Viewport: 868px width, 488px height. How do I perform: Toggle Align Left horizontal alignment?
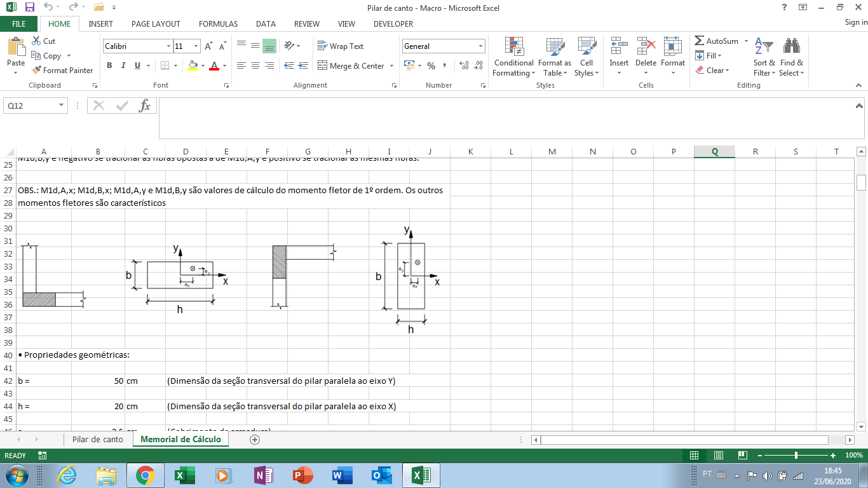(241, 65)
